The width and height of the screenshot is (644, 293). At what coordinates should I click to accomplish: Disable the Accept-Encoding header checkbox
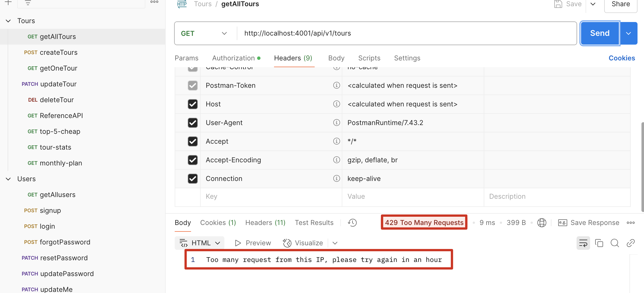[x=193, y=160]
